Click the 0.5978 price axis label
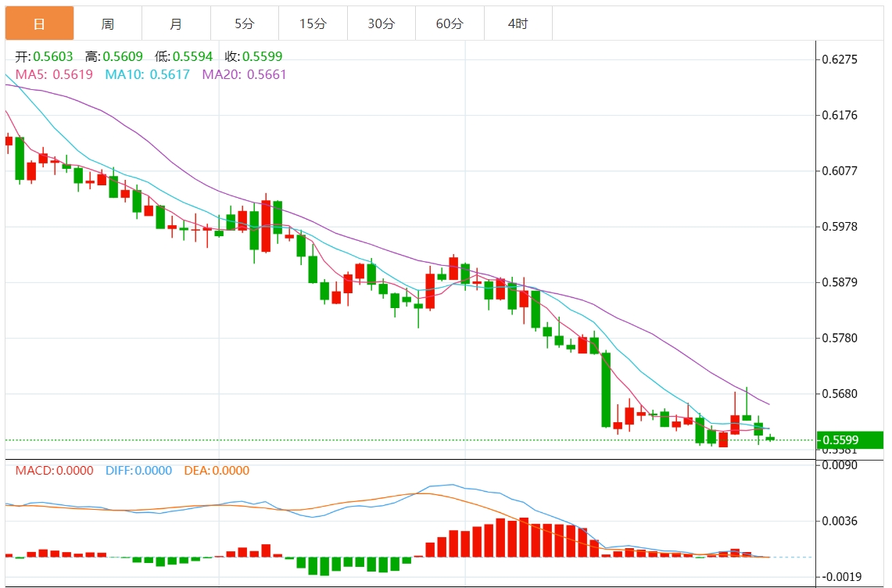892x588 pixels. coord(840,227)
